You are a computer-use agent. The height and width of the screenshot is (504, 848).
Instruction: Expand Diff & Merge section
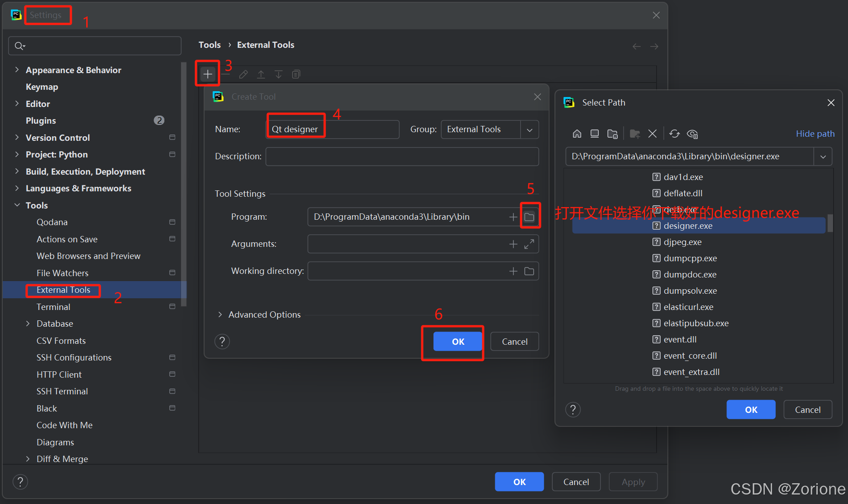[28, 459]
